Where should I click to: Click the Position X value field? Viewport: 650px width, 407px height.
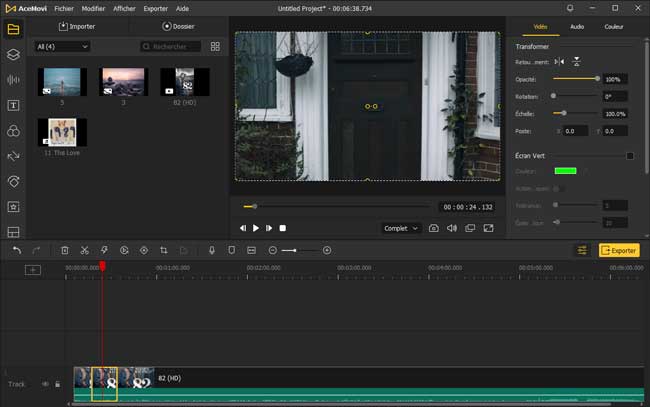tap(575, 131)
